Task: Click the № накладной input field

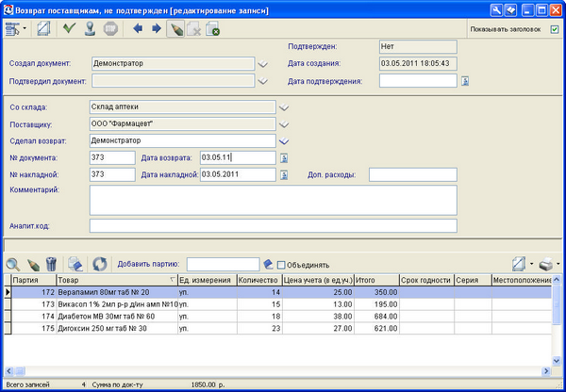Action: 112,175
